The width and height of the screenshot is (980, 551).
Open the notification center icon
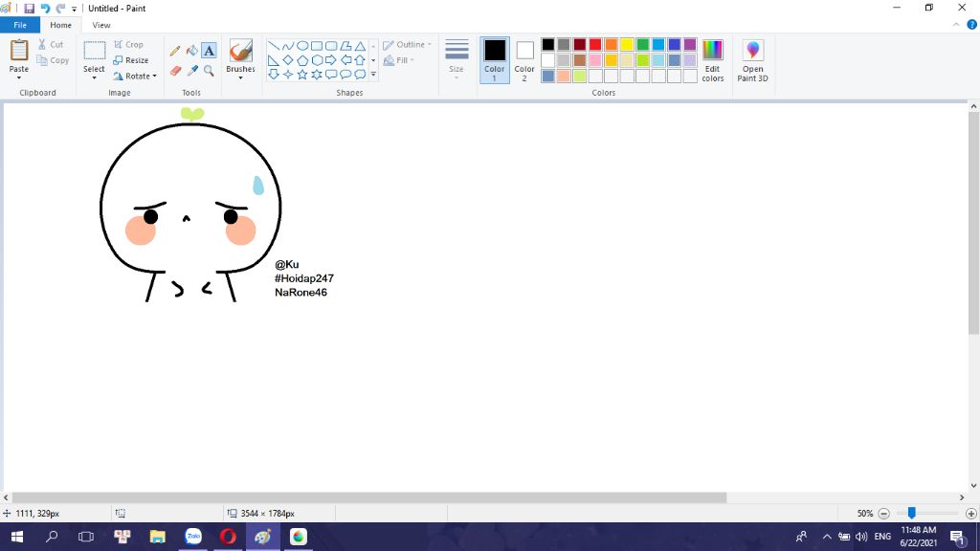click(957, 537)
